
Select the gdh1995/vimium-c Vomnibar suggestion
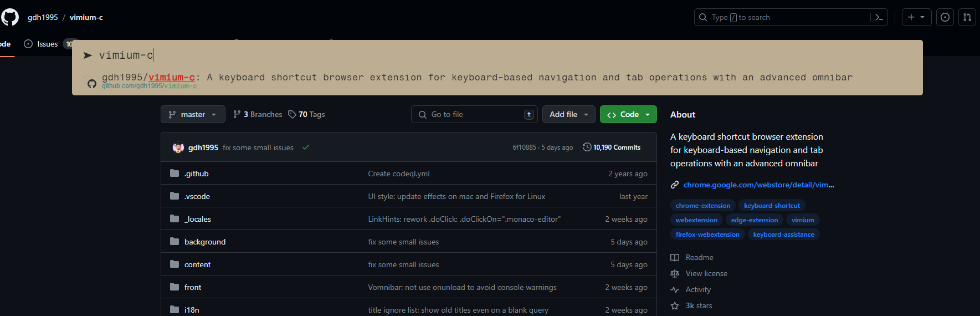[x=497, y=81]
